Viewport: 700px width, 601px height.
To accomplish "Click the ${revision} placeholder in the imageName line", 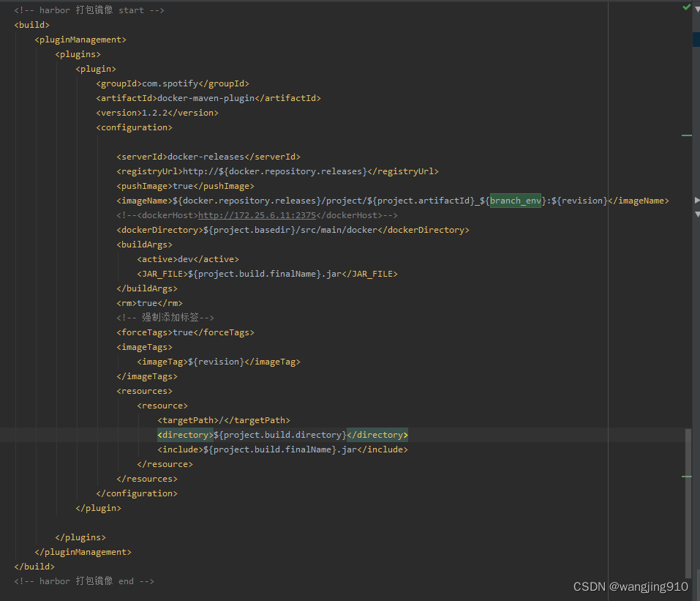I will [x=579, y=201].
